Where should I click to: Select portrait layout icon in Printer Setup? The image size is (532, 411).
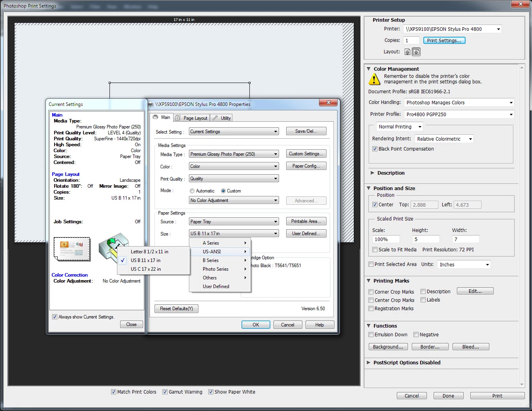tap(407, 52)
